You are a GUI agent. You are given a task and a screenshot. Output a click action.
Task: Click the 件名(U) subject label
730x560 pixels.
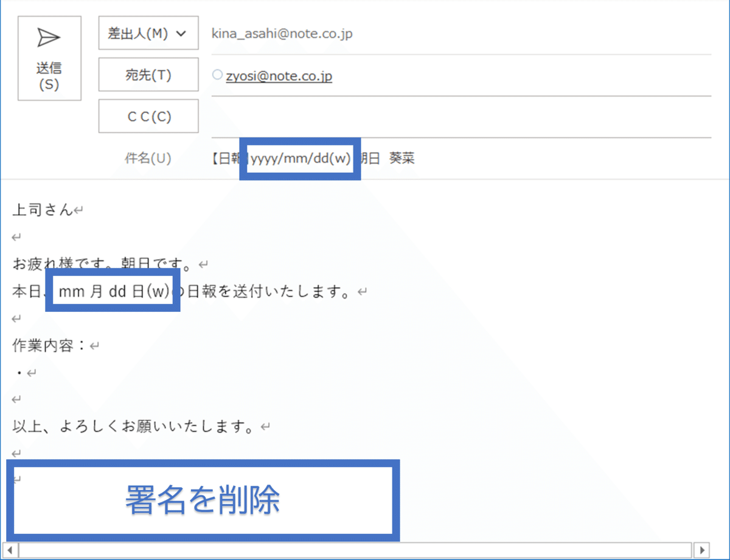(x=148, y=159)
